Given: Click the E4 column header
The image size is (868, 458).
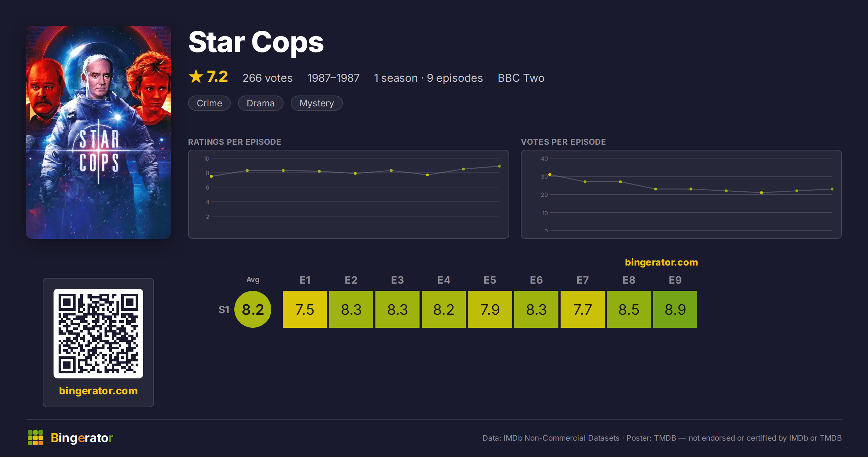Looking at the screenshot, I should tap(444, 280).
